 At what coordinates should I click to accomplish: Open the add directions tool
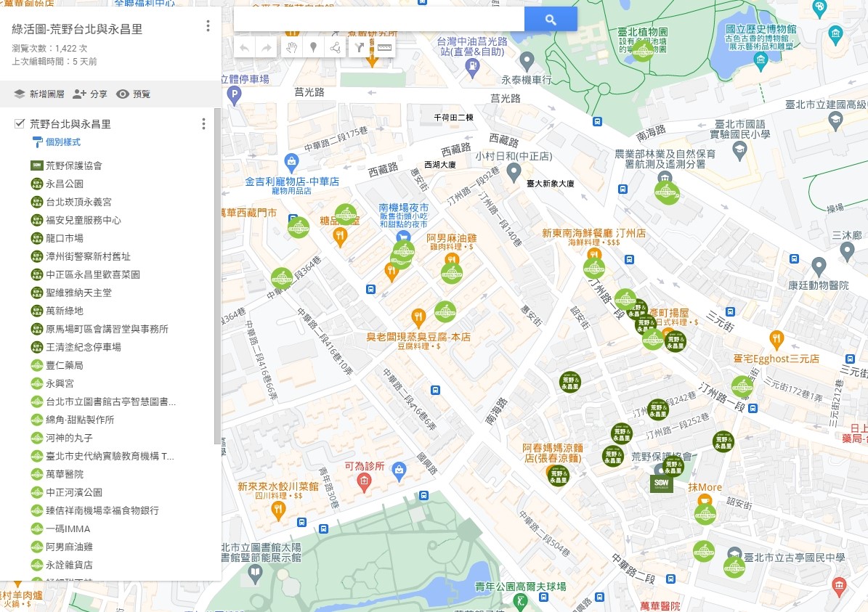360,48
